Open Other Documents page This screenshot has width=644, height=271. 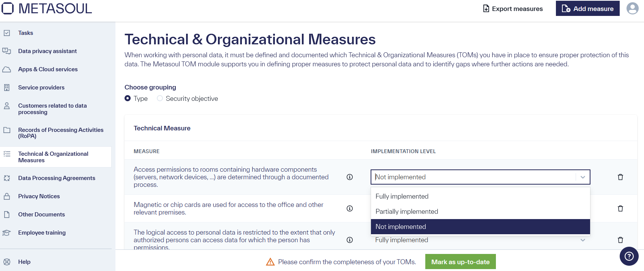41,215
